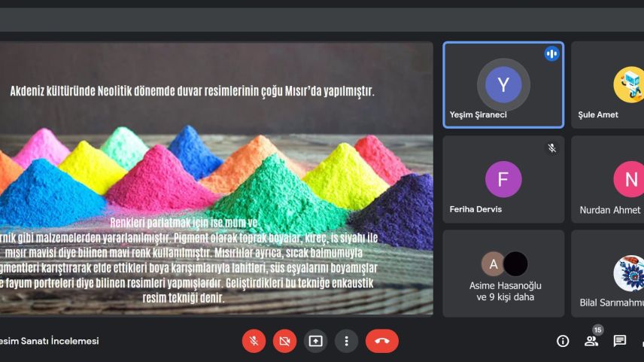This screenshot has width=644, height=362.
Task: Click the Asime Hasanoğlu name label
Action: click(505, 286)
